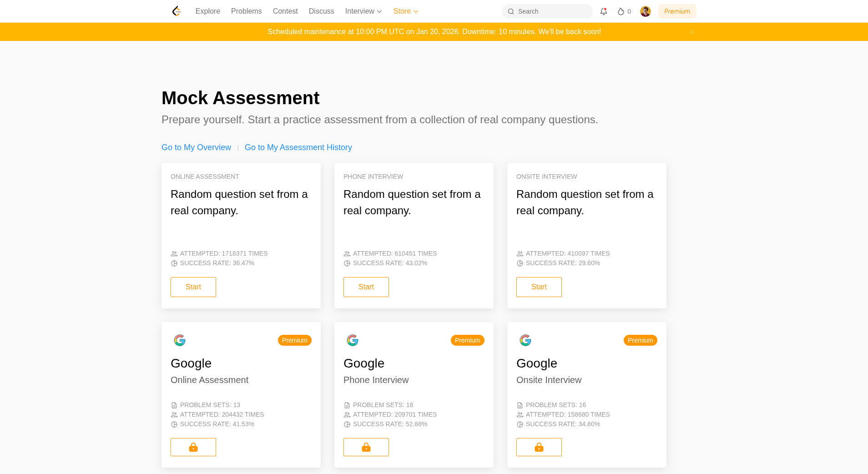The width and height of the screenshot is (868, 474).
Task: Click the Google logo on the Online Assessment card
Action: click(x=179, y=340)
